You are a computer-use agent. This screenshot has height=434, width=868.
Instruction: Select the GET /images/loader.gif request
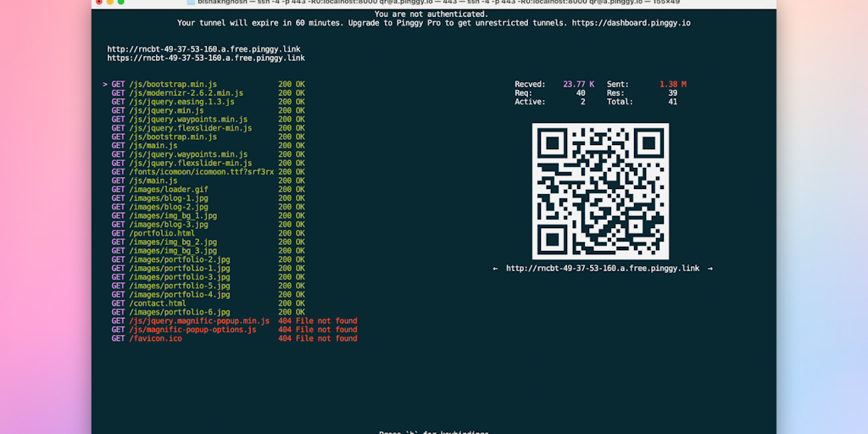[168, 190]
